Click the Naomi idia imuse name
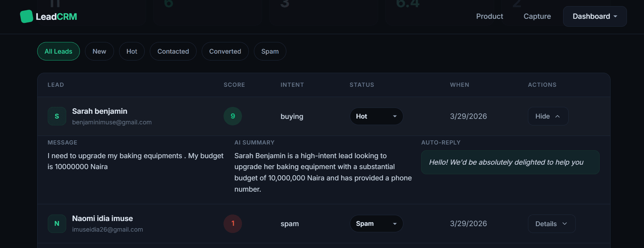644x248 pixels. pyautogui.click(x=102, y=218)
